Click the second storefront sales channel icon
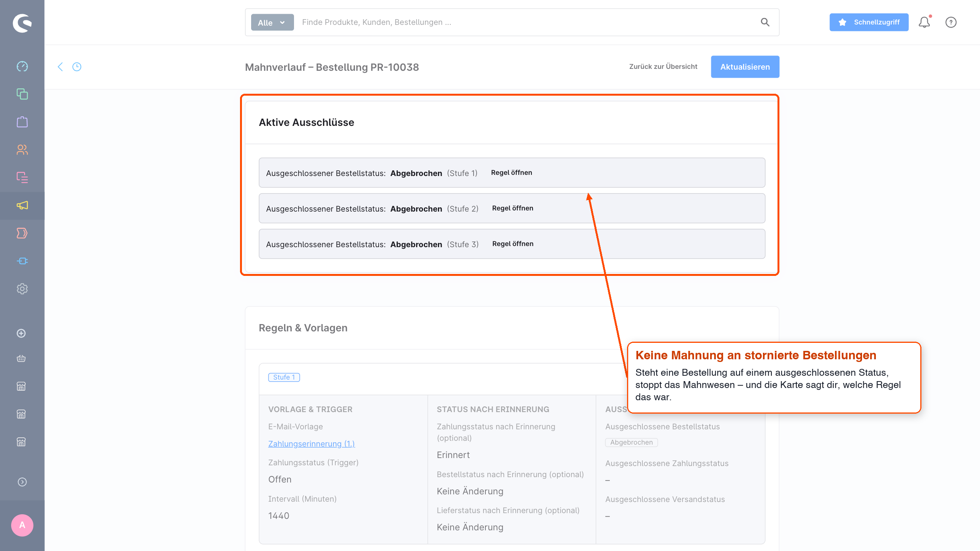 pos(21,414)
